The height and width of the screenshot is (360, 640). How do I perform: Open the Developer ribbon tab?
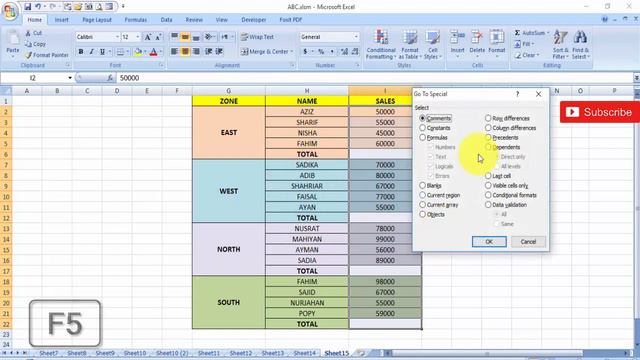(x=253, y=20)
